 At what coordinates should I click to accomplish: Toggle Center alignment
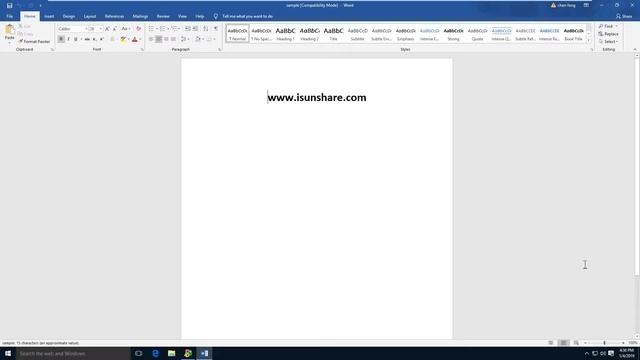click(x=158, y=39)
